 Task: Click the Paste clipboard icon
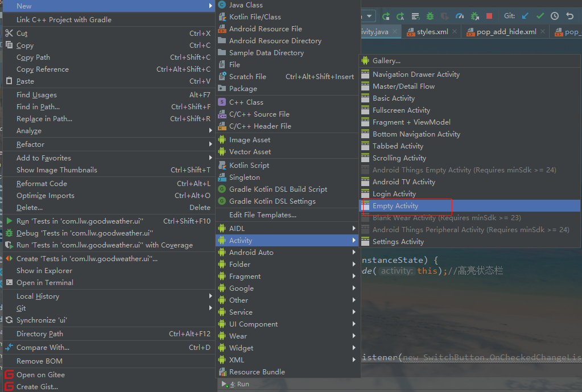tap(9, 81)
